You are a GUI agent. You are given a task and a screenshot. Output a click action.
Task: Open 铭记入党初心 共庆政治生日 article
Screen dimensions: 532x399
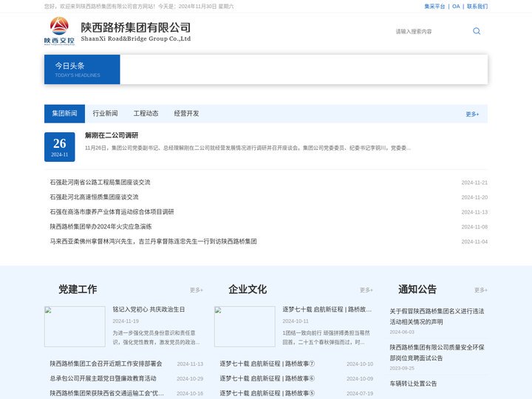point(149,310)
